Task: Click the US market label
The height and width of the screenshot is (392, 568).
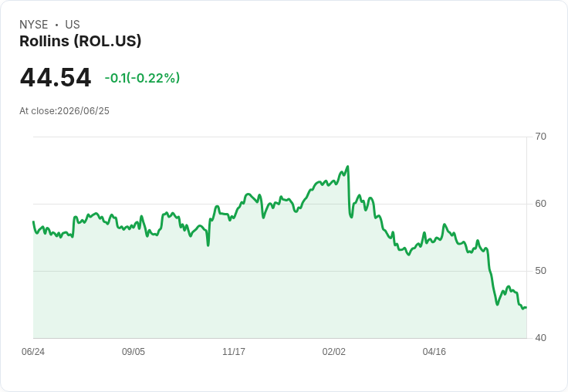Action: click(73, 25)
